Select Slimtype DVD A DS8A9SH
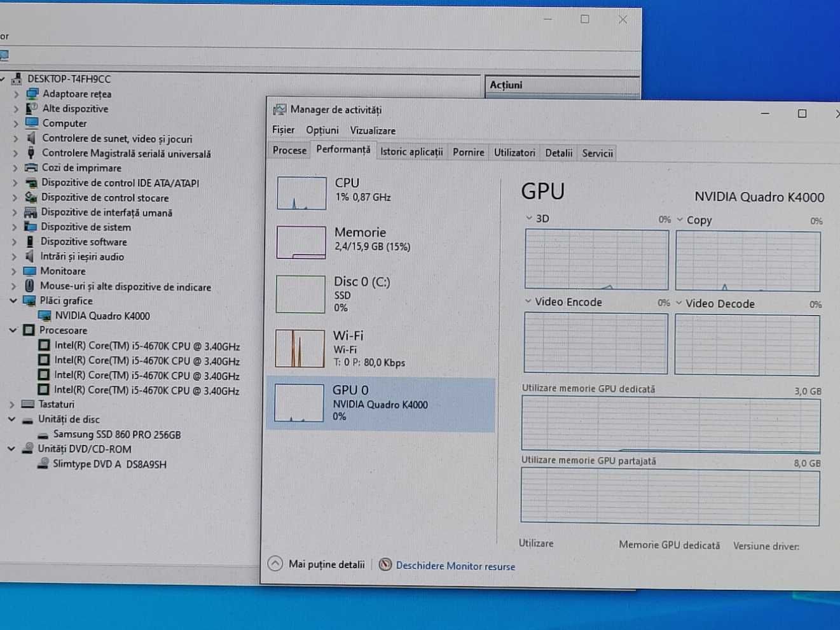The width and height of the screenshot is (840, 630). click(x=109, y=464)
